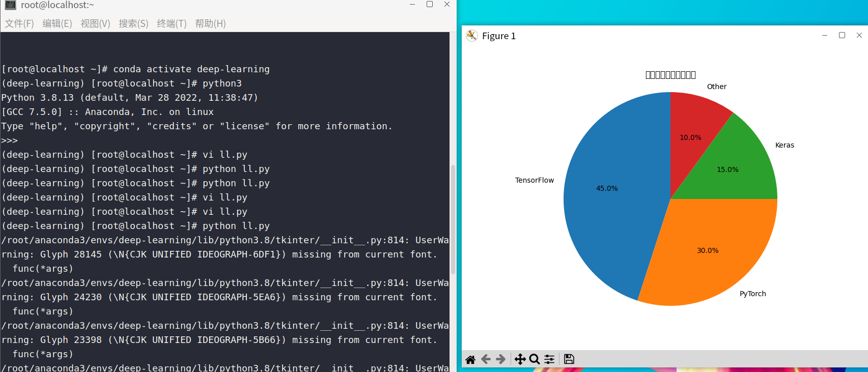
Task: Click the Home reset view icon
Action: click(x=470, y=359)
